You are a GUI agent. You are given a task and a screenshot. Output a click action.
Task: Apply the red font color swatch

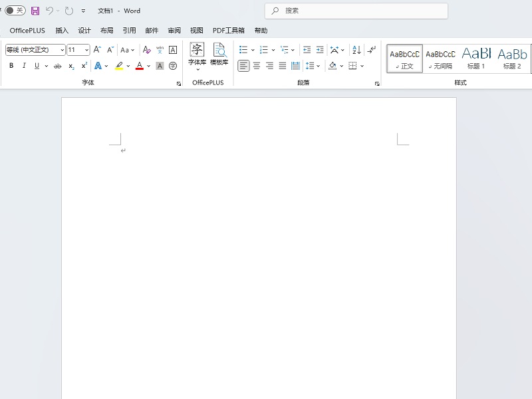tap(139, 66)
